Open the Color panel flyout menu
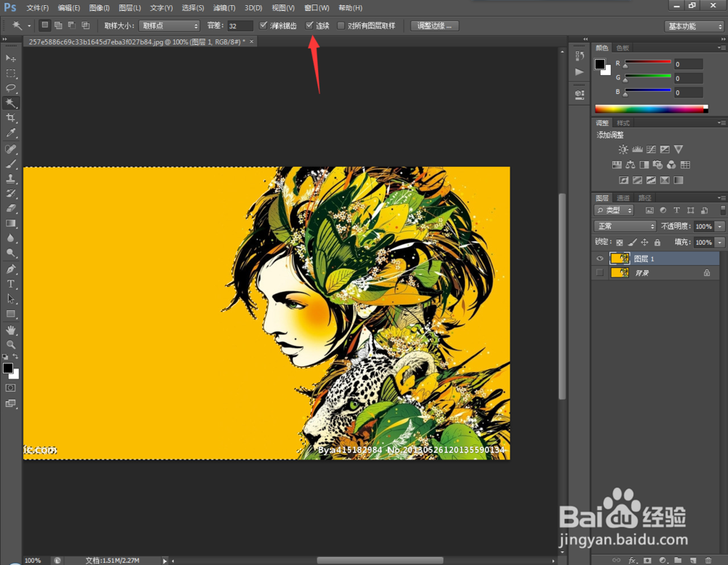The width and height of the screenshot is (728, 565). [721, 48]
